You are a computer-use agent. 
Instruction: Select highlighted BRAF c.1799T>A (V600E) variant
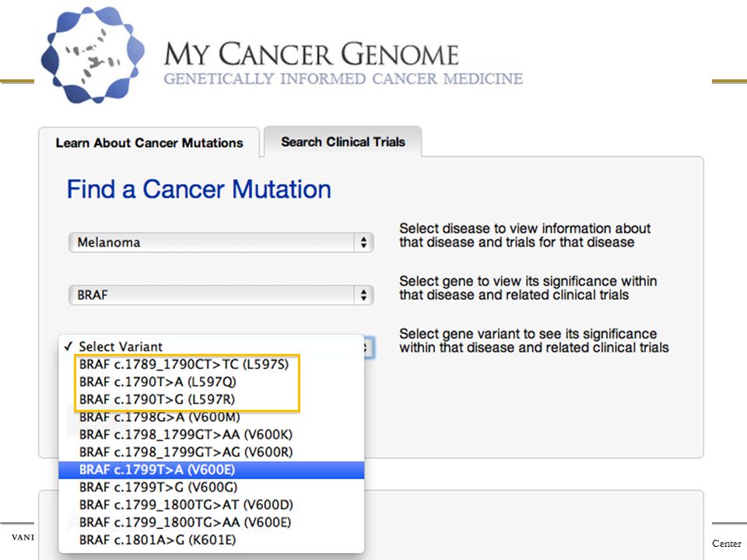click(x=212, y=470)
